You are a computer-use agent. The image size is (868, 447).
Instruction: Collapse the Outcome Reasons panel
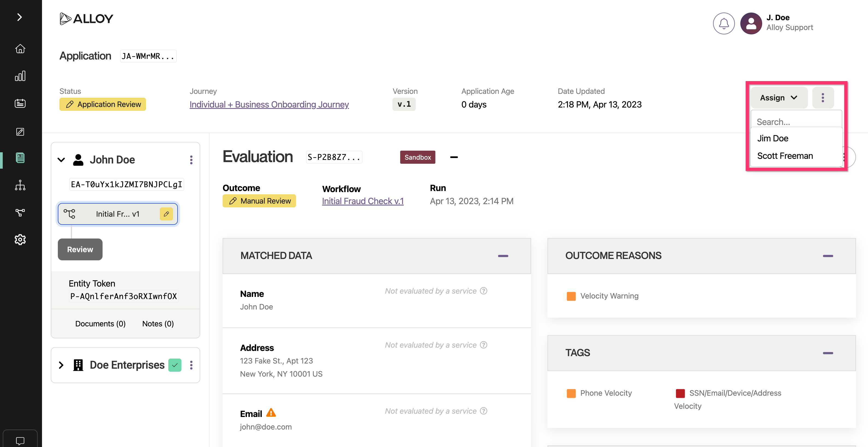coord(828,256)
